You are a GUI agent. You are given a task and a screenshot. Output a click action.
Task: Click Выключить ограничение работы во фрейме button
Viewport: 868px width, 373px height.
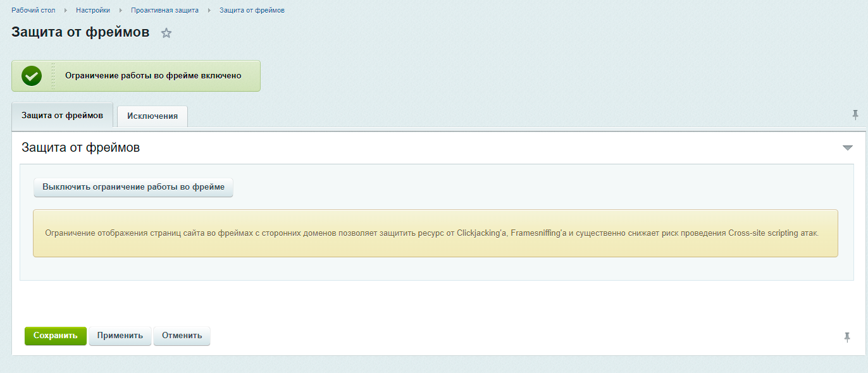tap(133, 187)
